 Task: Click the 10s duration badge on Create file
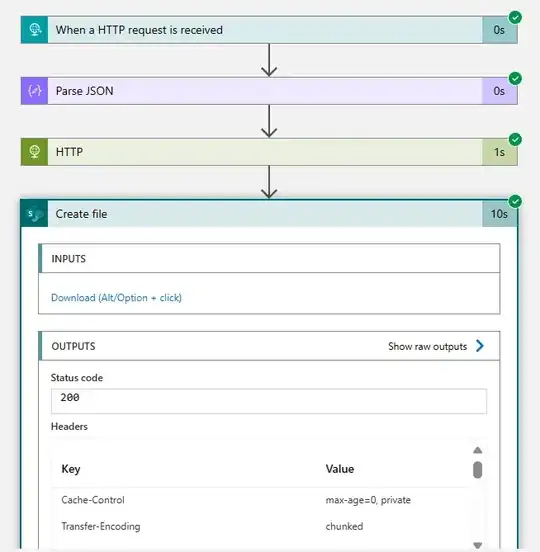(x=499, y=214)
